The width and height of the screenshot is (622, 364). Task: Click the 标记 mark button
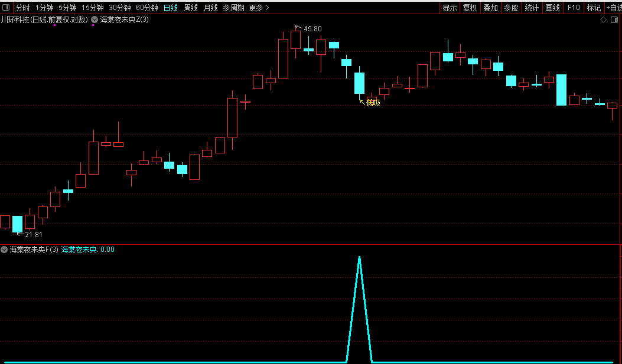pyautogui.click(x=594, y=8)
